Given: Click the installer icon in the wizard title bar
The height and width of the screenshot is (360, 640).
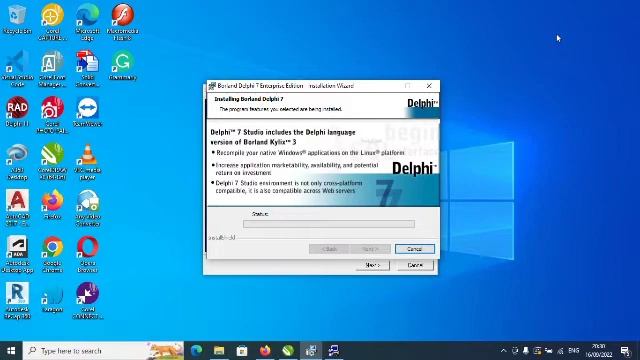Looking at the screenshot, I should [x=212, y=86].
